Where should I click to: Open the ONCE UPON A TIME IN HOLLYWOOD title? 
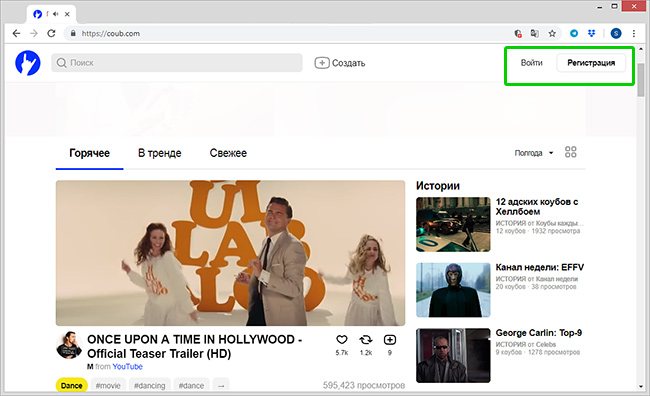(x=194, y=347)
